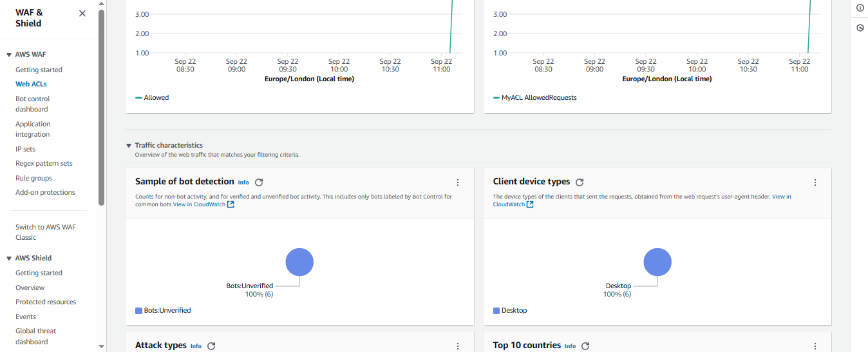Click the hexagon icon in right panel
868x352 pixels.
pyautogui.click(x=860, y=28)
